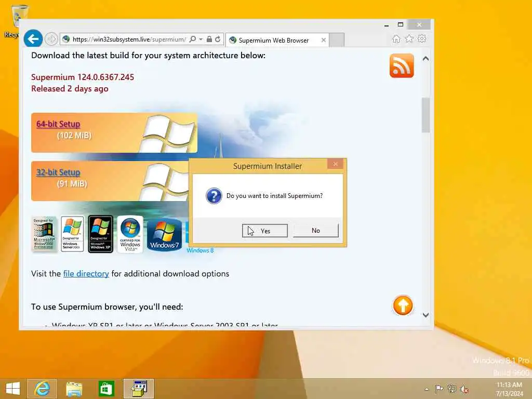The image size is (532, 399).
Task: Close the Supermium Installer dialog
Action: 335,164
